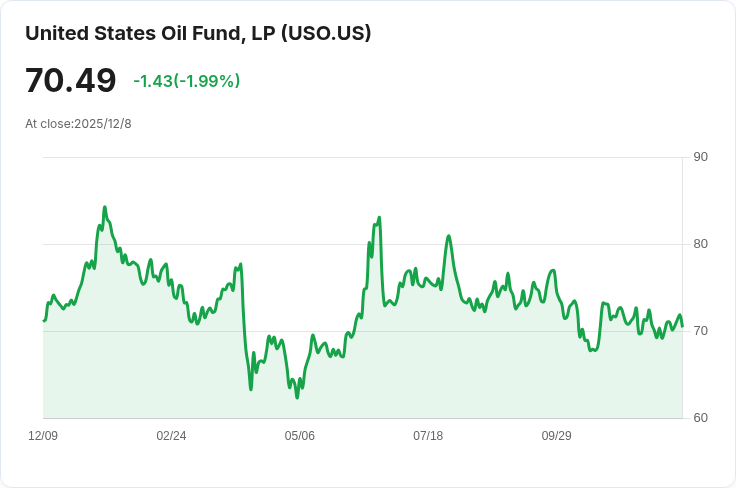Viewport: 736px width, 488px height.
Task: Select the 80 label on the price axis
Action: pyautogui.click(x=700, y=244)
